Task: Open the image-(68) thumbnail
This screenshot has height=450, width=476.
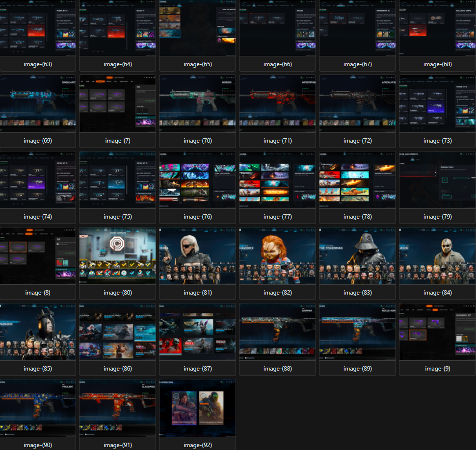Action: pos(437,28)
